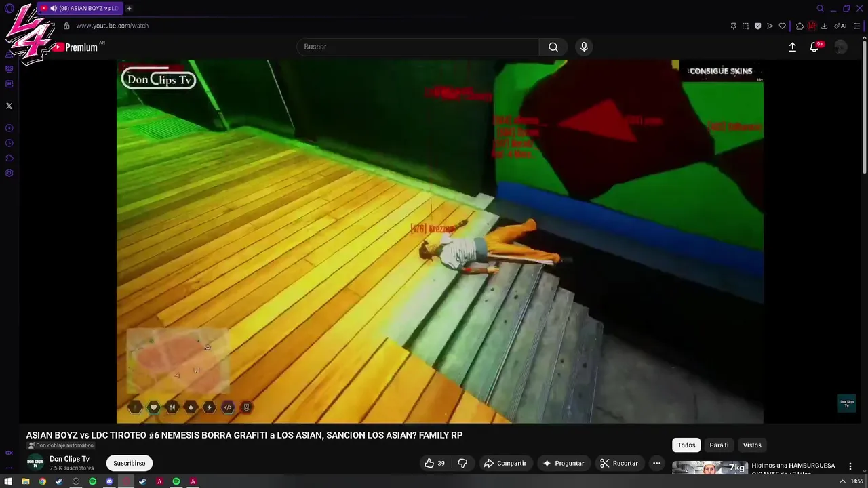The image size is (868, 488).
Task: Mute the ASIAN BOYZ tab audio
Action: 53,8
